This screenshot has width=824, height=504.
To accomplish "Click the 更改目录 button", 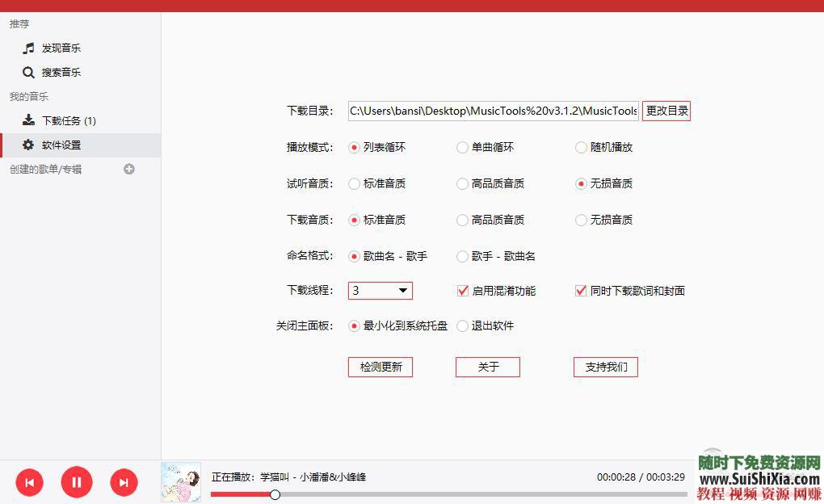I will pos(666,111).
